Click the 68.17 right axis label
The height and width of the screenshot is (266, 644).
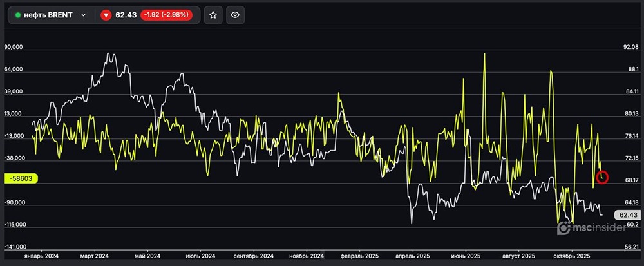(631, 180)
